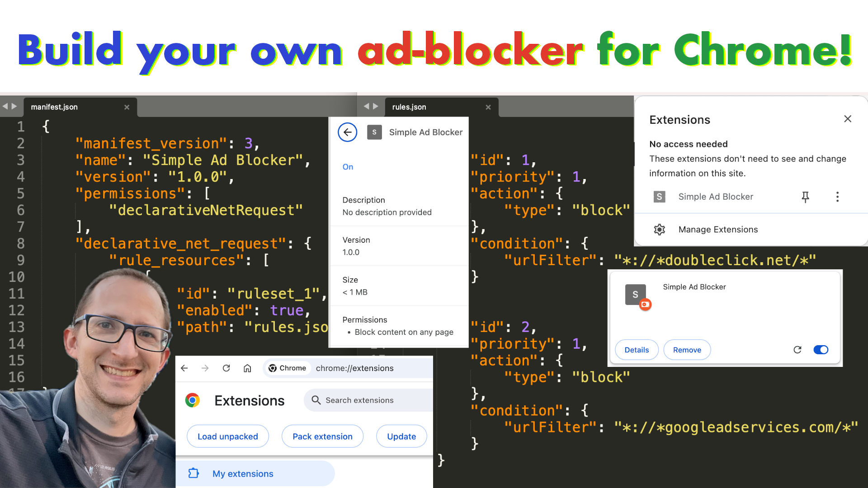Viewport: 868px width, 488px height.
Task: Close the manifest.json editor tab
Action: 127,107
